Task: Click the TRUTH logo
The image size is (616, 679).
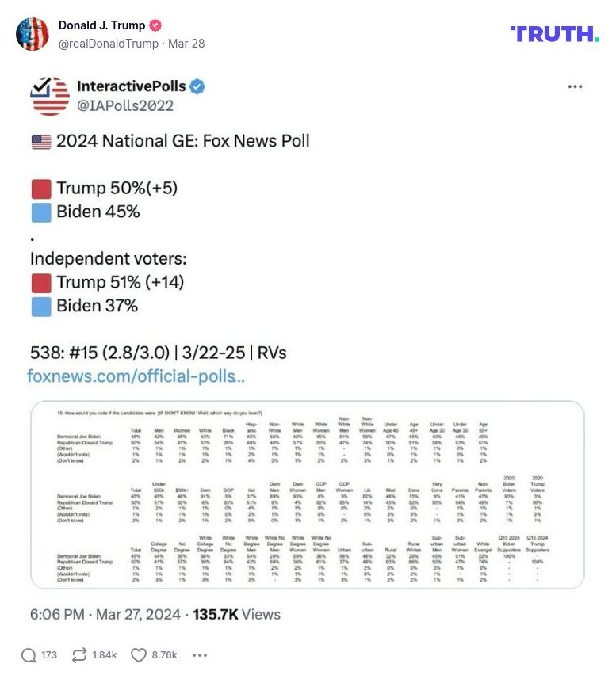Action: 553,35
